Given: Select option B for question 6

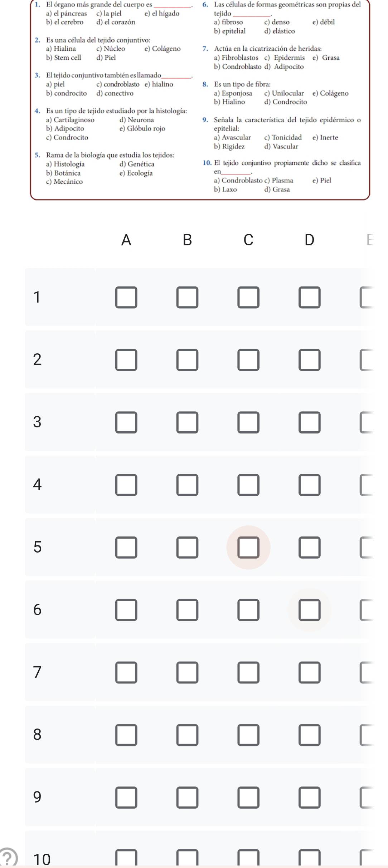Looking at the screenshot, I should pos(187,610).
